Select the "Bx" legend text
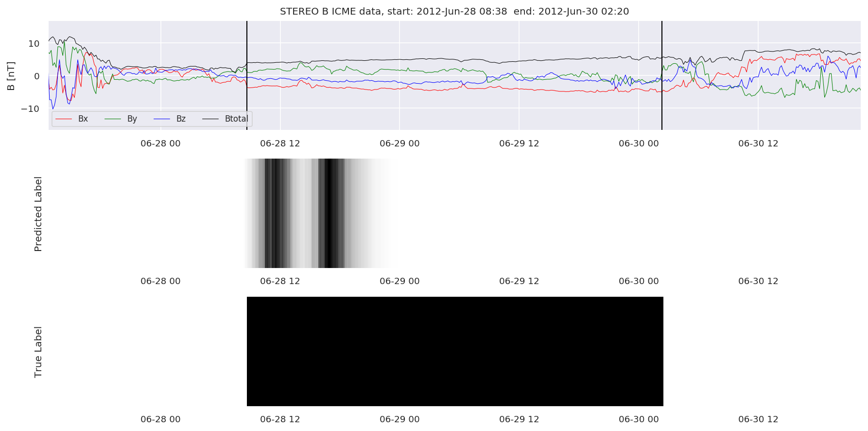This screenshot has height=431, width=868. tap(83, 119)
